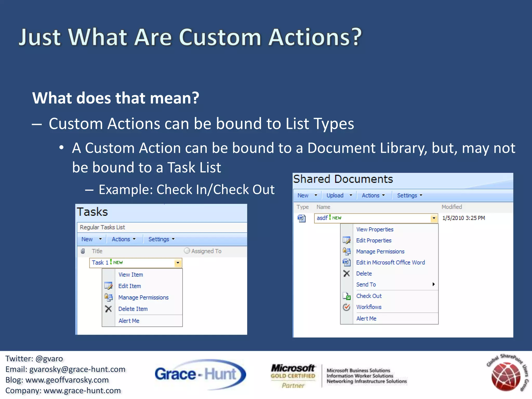The height and width of the screenshot is (399, 532).
Task: Click the Delete Item X icon
Action: point(108,309)
